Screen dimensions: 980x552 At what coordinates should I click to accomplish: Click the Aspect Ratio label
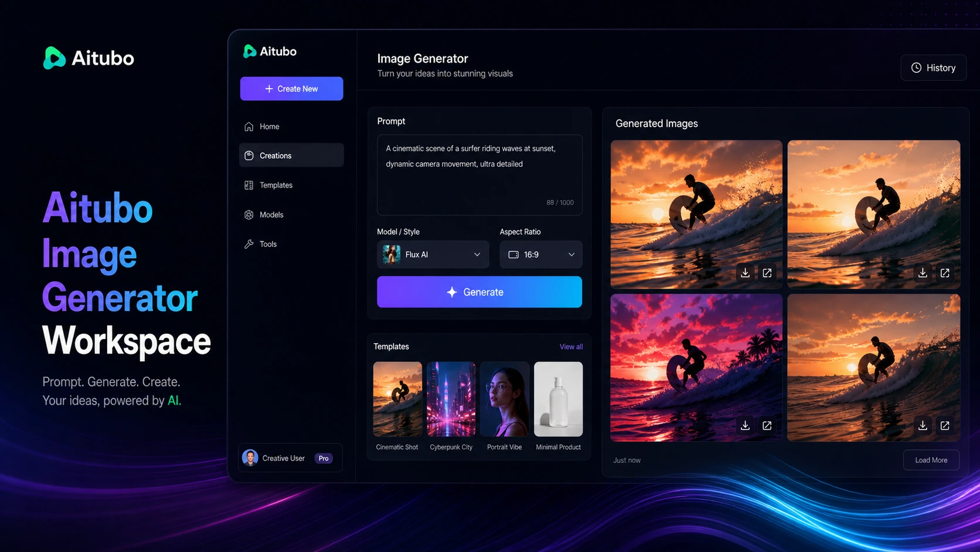520,232
